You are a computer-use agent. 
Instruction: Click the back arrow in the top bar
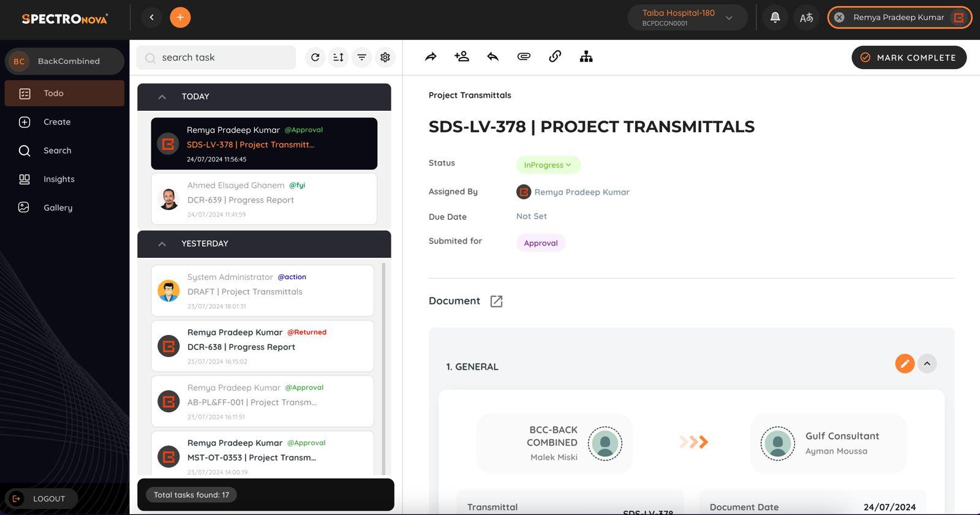[x=151, y=17]
